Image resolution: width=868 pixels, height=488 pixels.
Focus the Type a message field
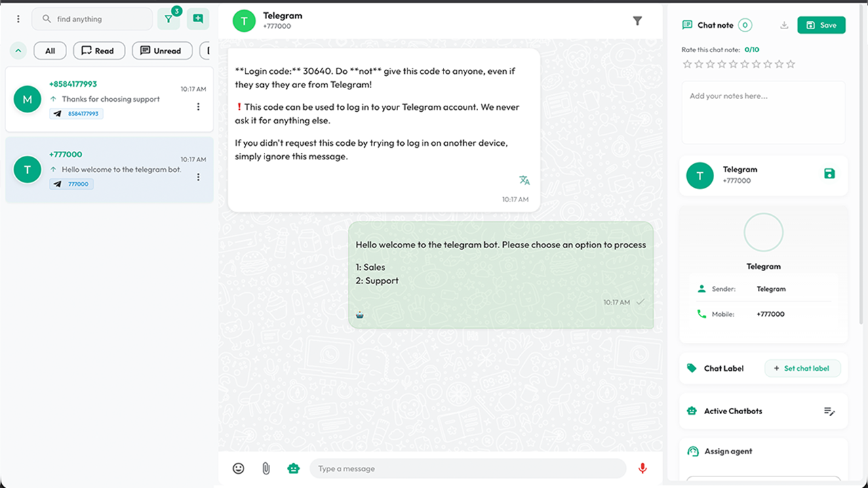(x=468, y=468)
